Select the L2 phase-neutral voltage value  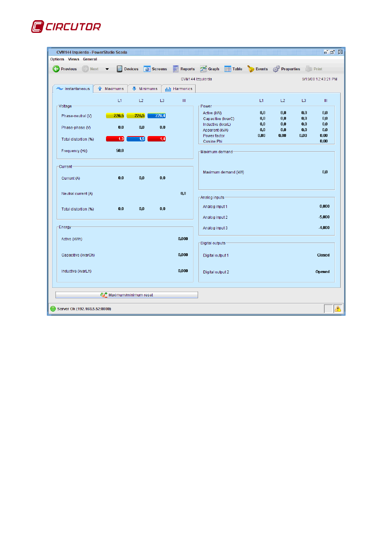(136, 116)
